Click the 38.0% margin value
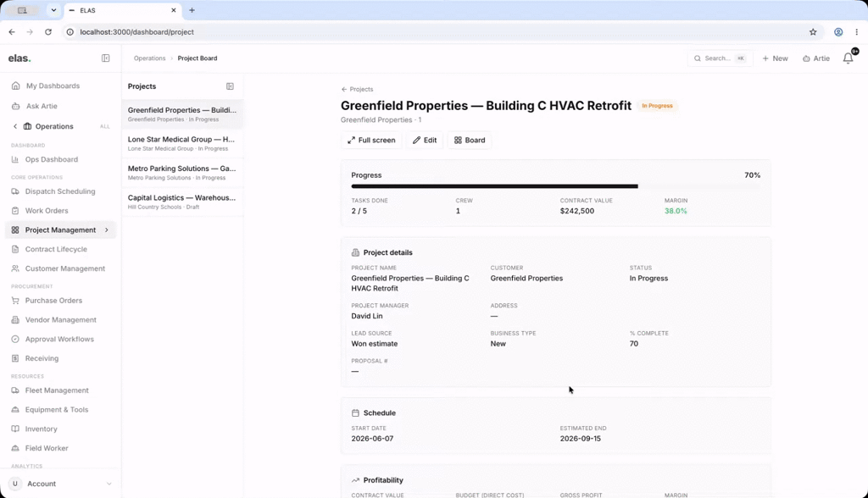Screen dimensions: 868x498 click(x=676, y=211)
